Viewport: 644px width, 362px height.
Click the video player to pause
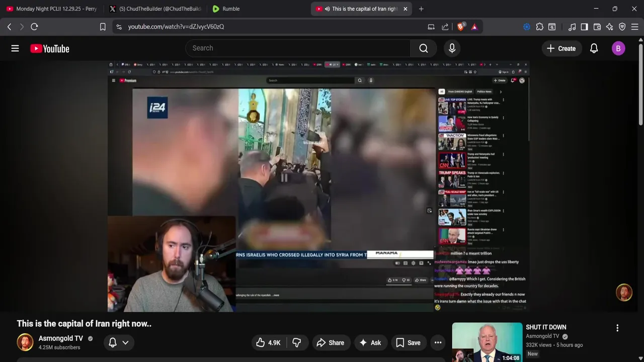(x=318, y=186)
